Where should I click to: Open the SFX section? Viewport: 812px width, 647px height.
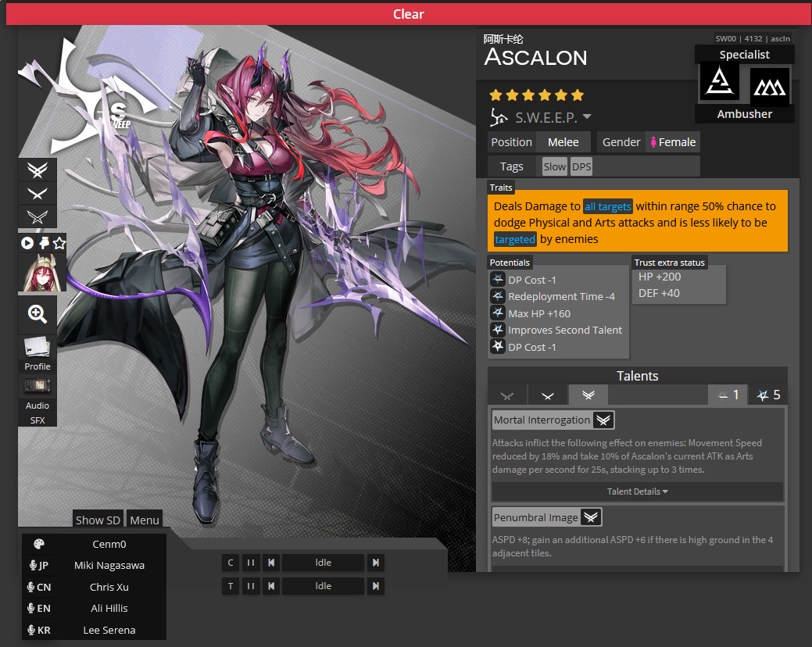coord(38,420)
